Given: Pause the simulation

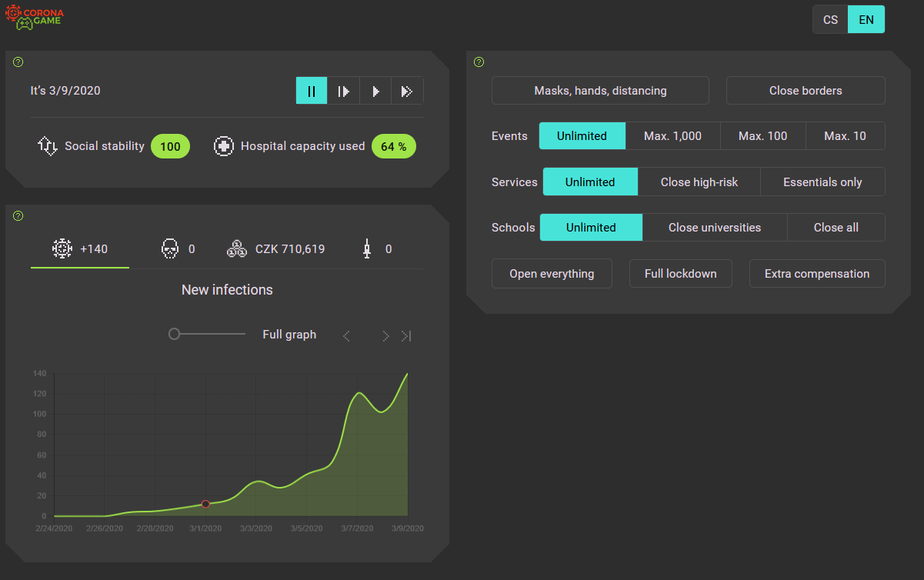Looking at the screenshot, I should (312, 91).
